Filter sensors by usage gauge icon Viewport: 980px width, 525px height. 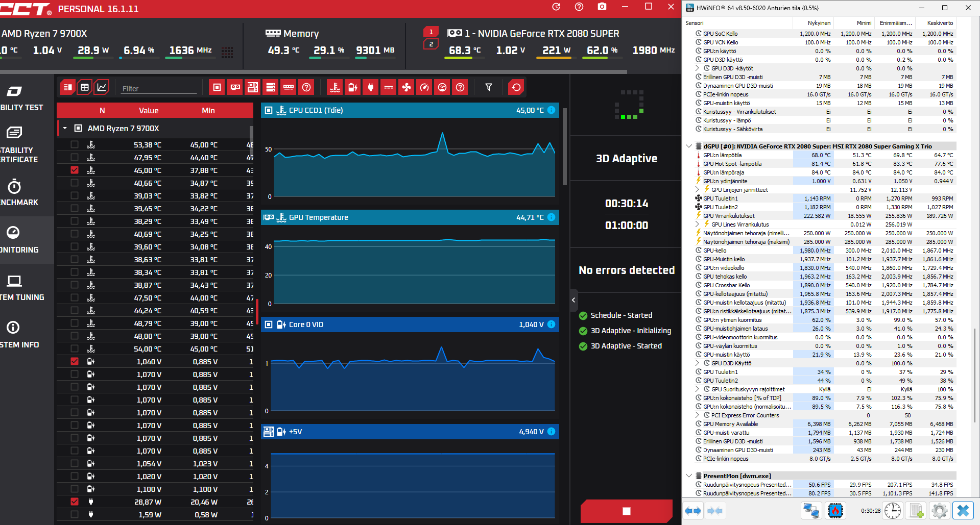442,87
